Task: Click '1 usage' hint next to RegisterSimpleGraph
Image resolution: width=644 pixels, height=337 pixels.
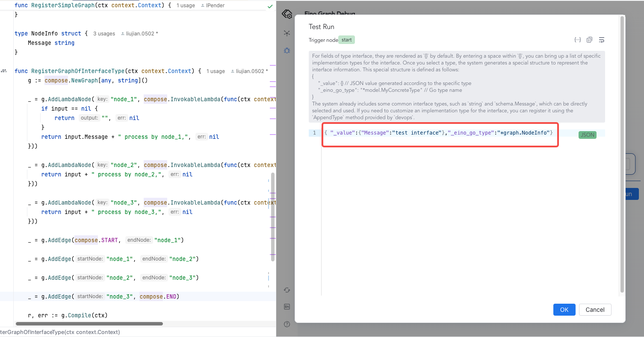Action: click(x=186, y=6)
